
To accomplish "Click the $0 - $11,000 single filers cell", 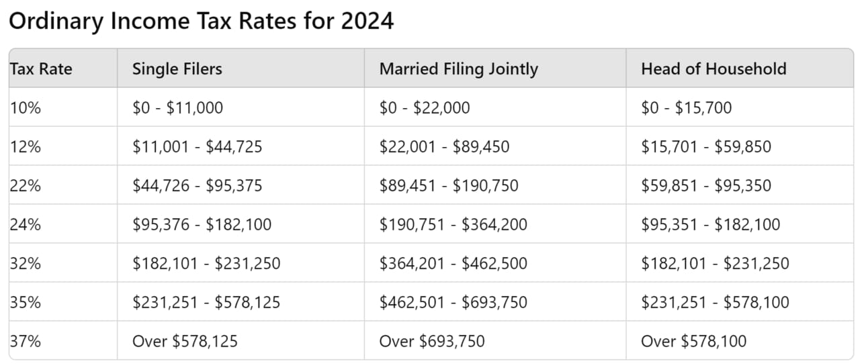I will [241, 107].
